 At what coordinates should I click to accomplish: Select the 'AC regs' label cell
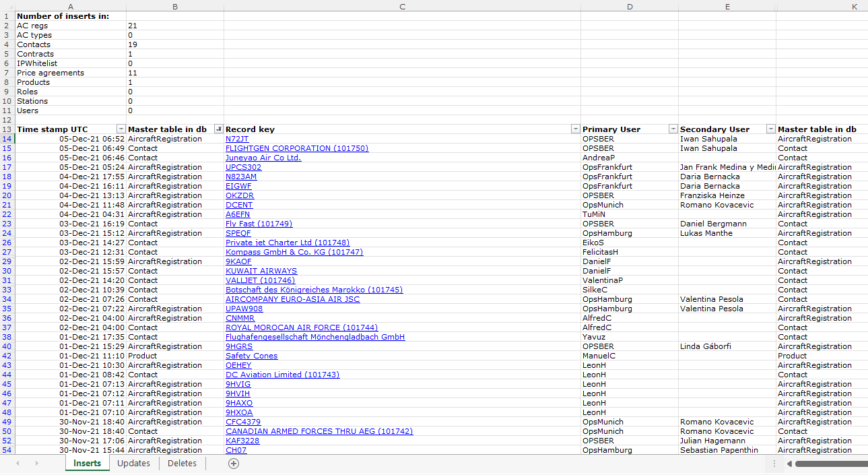pos(71,26)
